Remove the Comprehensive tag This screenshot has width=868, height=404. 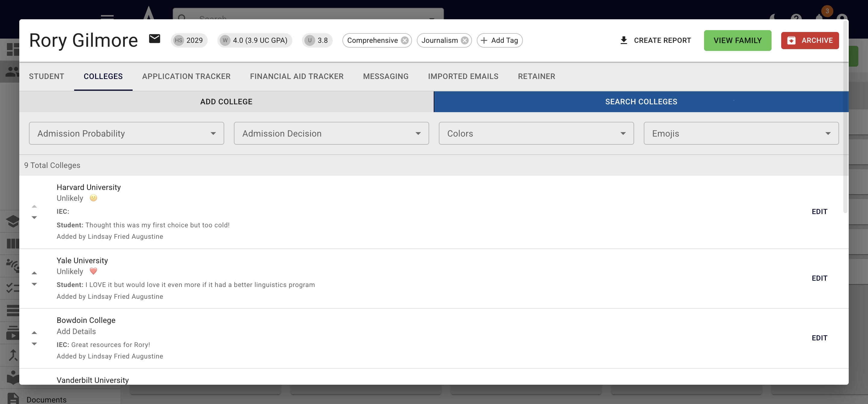(405, 40)
